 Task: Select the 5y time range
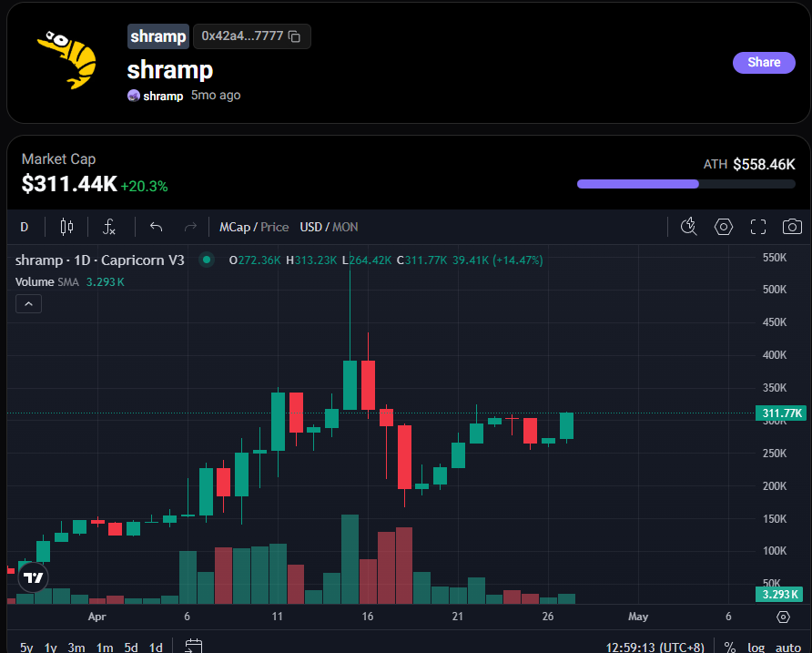(26, 648)
